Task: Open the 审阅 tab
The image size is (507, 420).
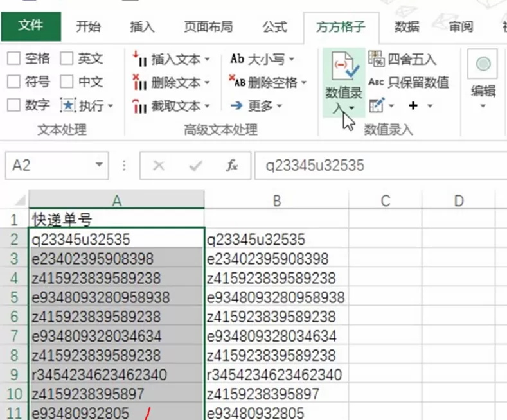Action: pyautogui.click(x=461, y=27)
